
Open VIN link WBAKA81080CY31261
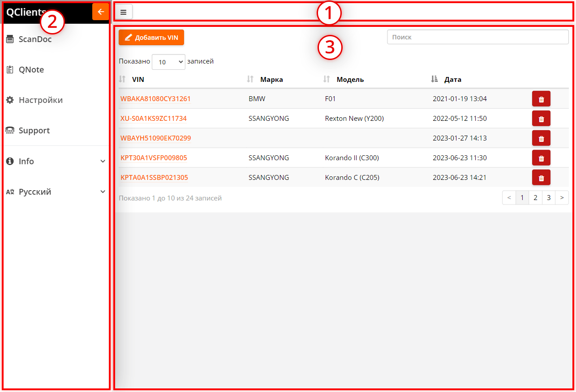click(x=154, y=98)
